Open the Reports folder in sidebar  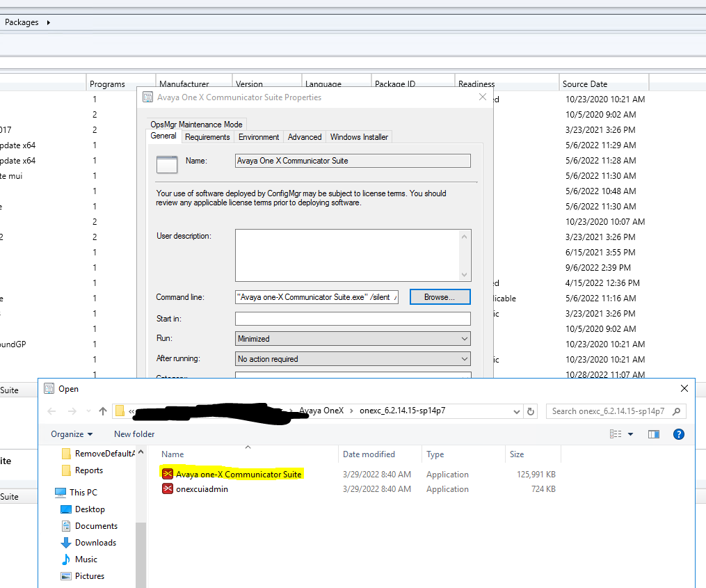pos(82,470)
